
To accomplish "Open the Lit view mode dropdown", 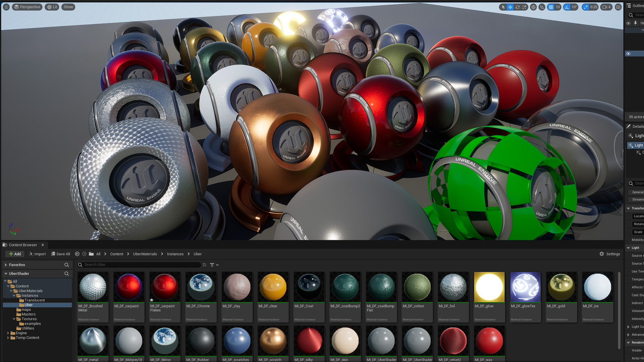I will [52, 7].
